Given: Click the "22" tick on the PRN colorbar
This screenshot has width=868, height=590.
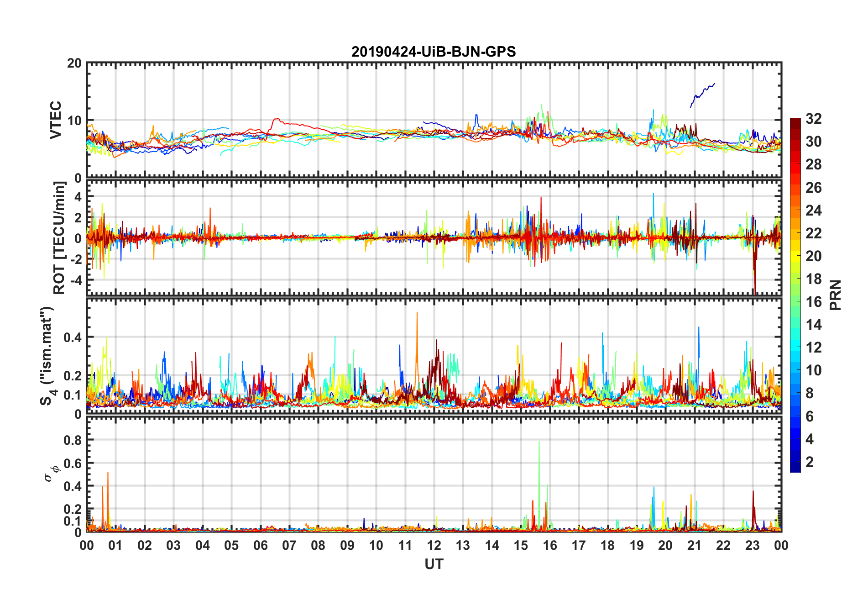Looking at the screenshot, I should coord(814,233).
